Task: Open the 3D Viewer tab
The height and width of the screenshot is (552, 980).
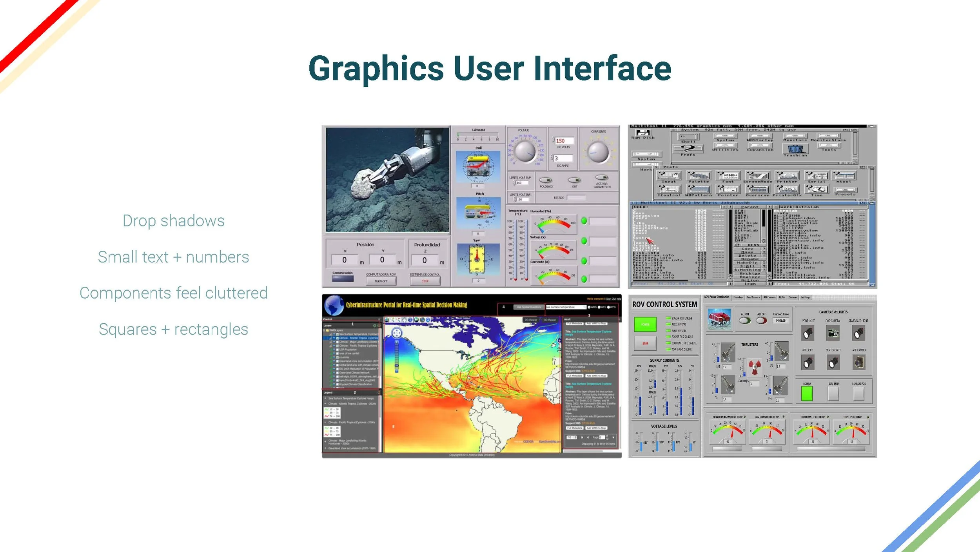Action: 550,320
